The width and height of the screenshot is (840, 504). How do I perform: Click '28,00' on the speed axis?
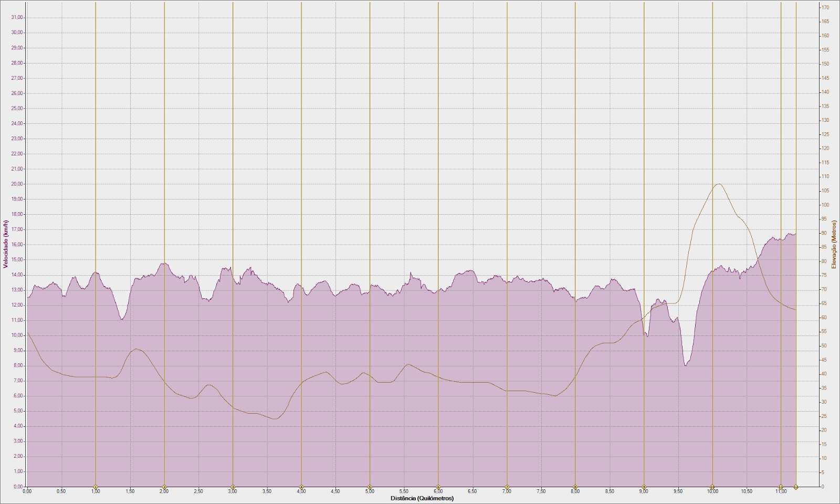pos(17,63)
